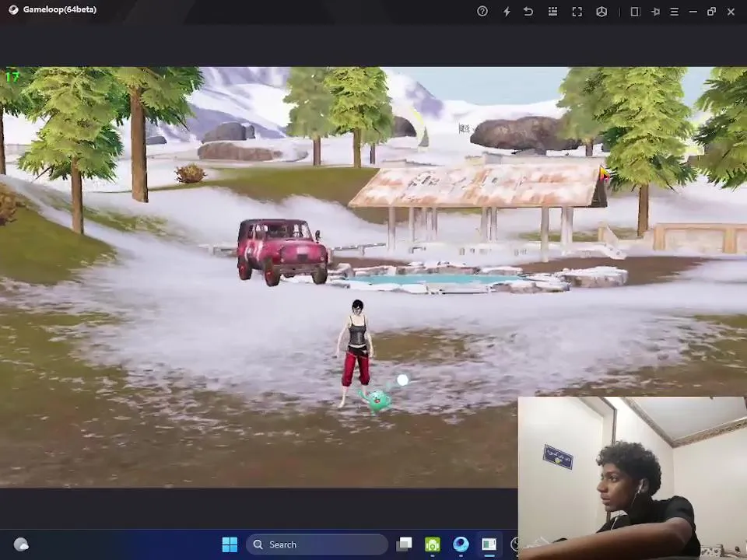Click the 3D cube icon in title bar

(601, 12)
